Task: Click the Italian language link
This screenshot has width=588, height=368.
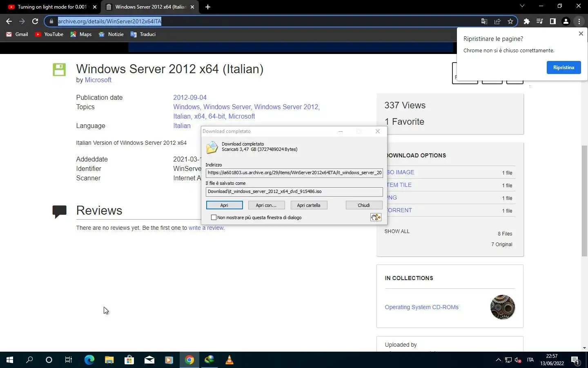Action: coord(182,126)
